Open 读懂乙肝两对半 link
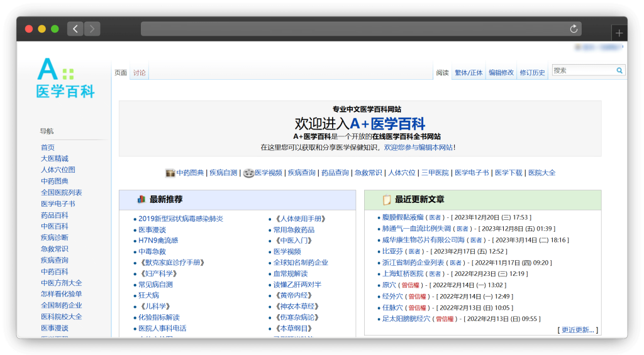 pos(297,285)
